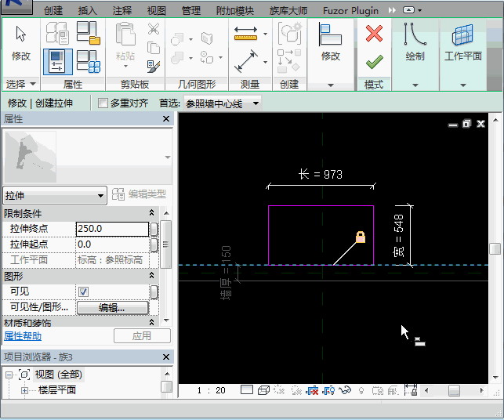Click the 拉伸终点 value field

pyautogui.click(x=111, y=229)
